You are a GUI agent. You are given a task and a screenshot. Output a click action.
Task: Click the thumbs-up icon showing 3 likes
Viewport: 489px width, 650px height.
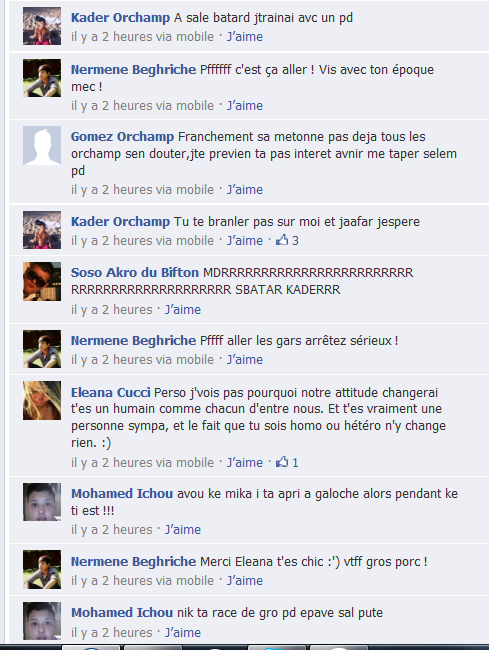tap(282, 240)
